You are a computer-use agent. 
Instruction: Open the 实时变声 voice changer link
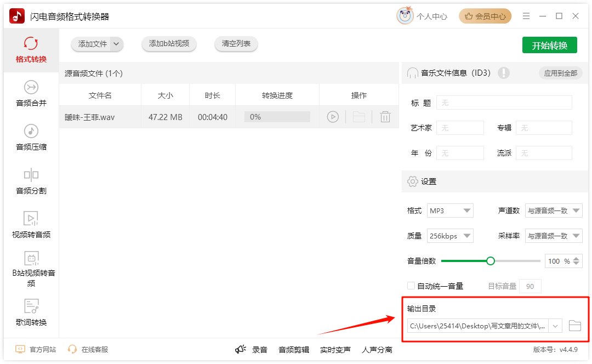(335, 350)
